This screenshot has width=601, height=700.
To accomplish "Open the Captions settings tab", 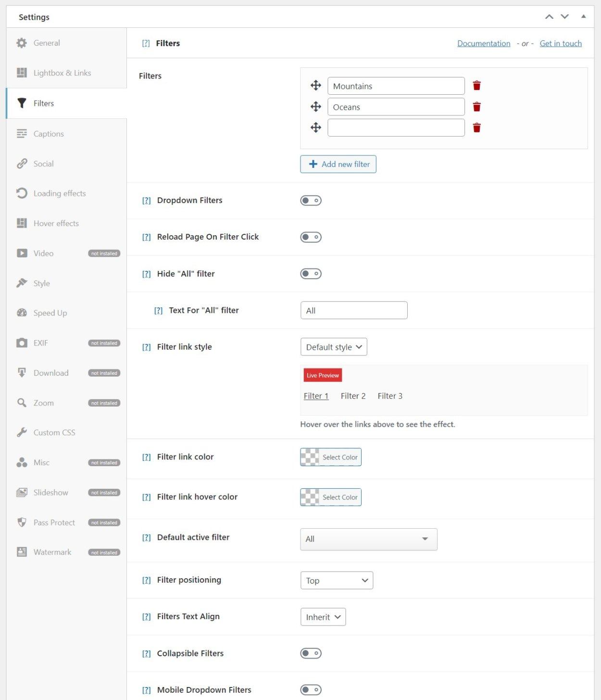I will [x=66, y=133].
